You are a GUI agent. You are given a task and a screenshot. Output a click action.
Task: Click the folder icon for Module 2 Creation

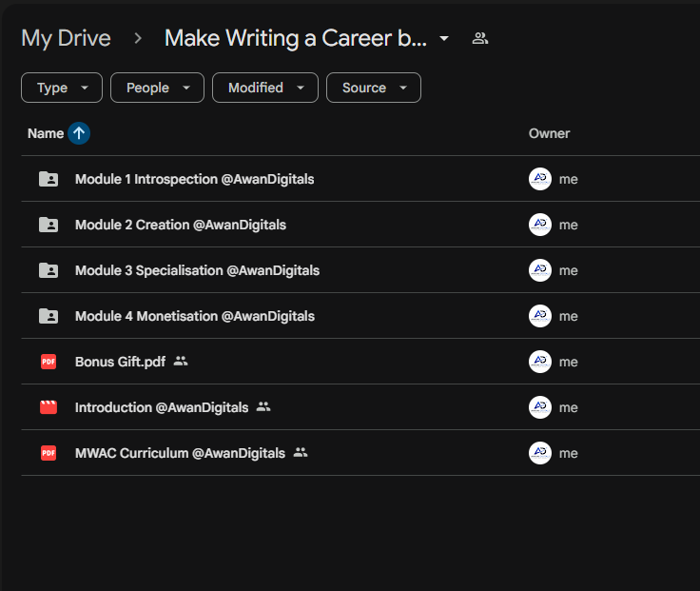click(x=49, y=225)
